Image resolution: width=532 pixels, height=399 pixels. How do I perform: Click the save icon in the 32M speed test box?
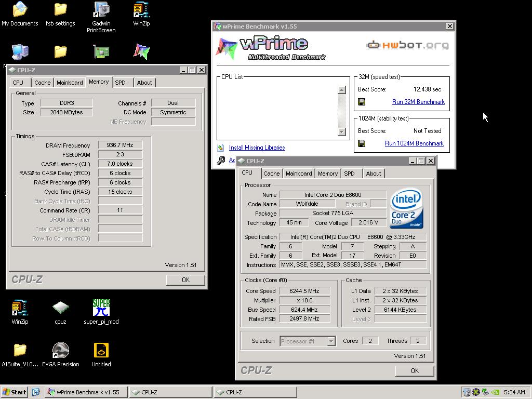pos(362,102)
